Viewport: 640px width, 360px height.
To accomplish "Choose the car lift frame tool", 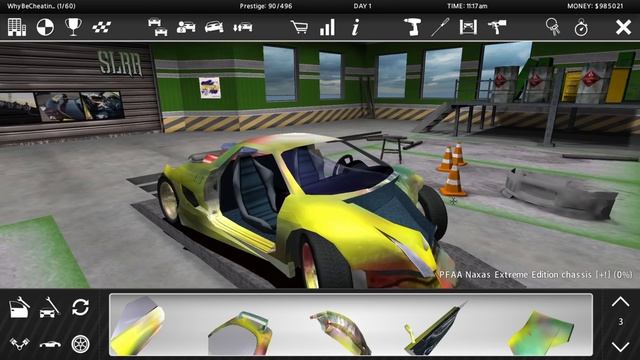I will click(x=468, y=27).
